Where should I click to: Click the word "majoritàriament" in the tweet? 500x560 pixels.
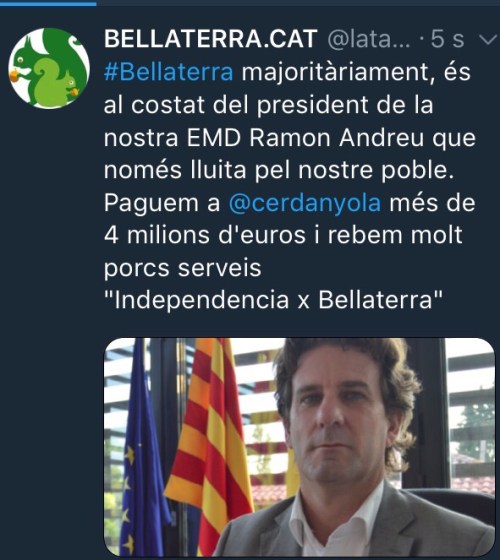coord(336,72)
